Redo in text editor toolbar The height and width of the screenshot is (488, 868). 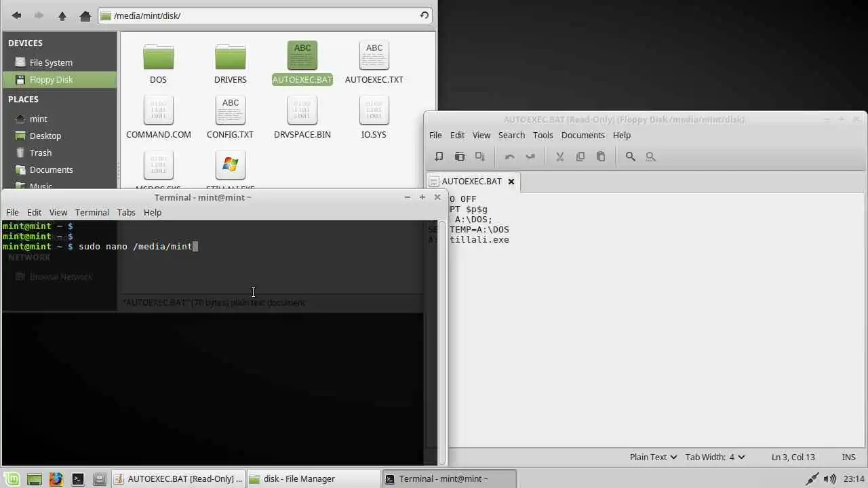click(x=530, y=157)
